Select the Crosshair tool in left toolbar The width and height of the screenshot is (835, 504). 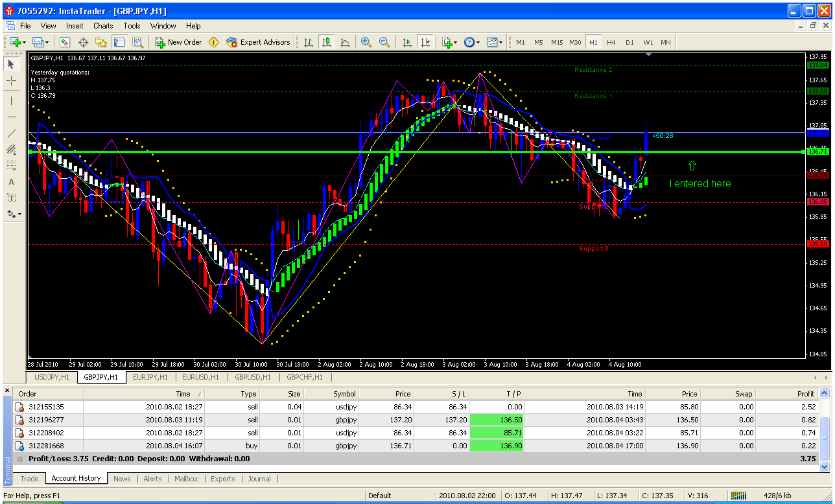11,81
